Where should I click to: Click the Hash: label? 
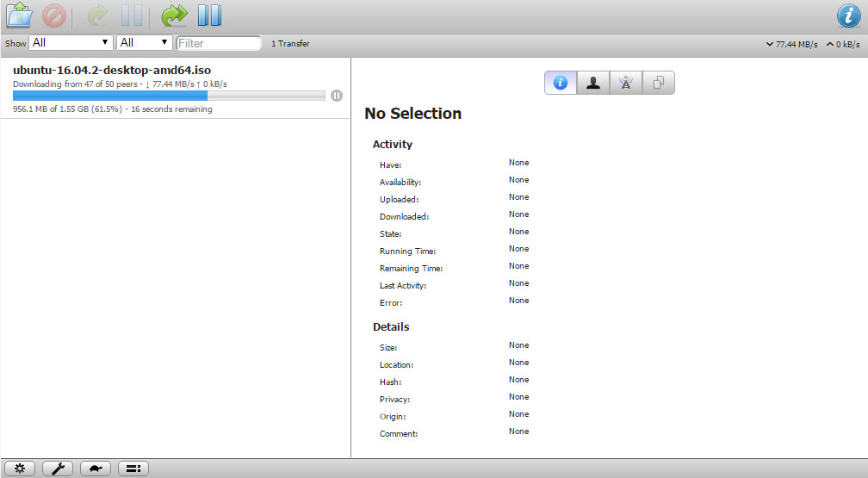click(x=390, y=382)
